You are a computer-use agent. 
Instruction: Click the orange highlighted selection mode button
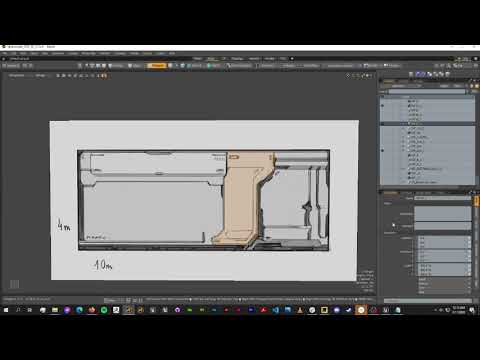pyautogui.click(x=156, y=66)
